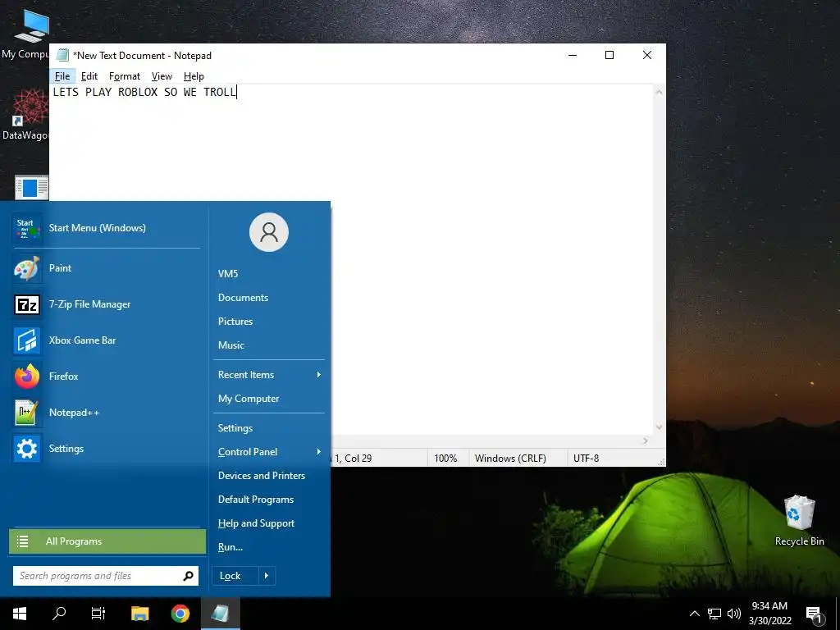Open taskbar Search icon
840x630 pixels.
click(59, 614)
